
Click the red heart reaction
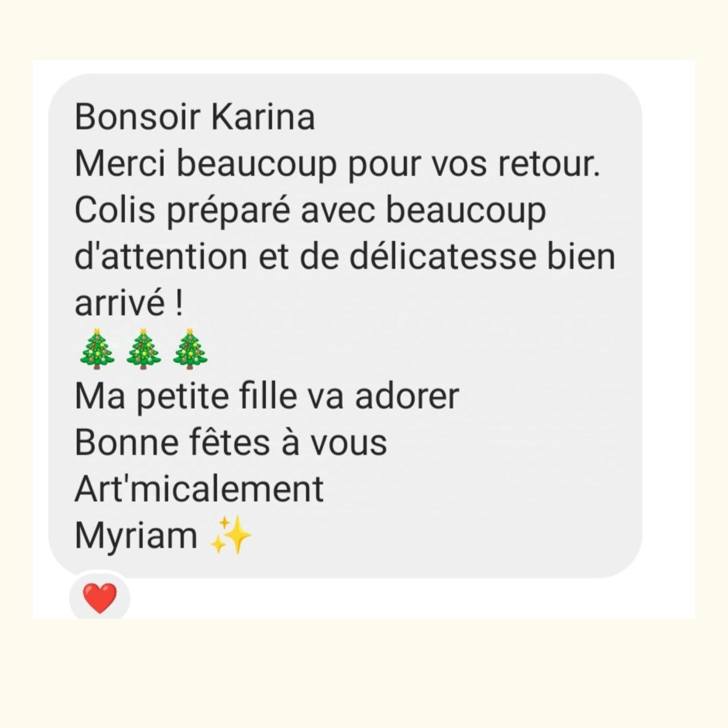point(100,598)
